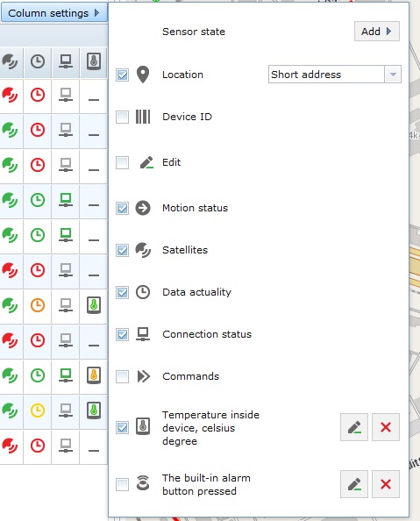Uncheck the Data actuality checkbox

coord(122,293)
